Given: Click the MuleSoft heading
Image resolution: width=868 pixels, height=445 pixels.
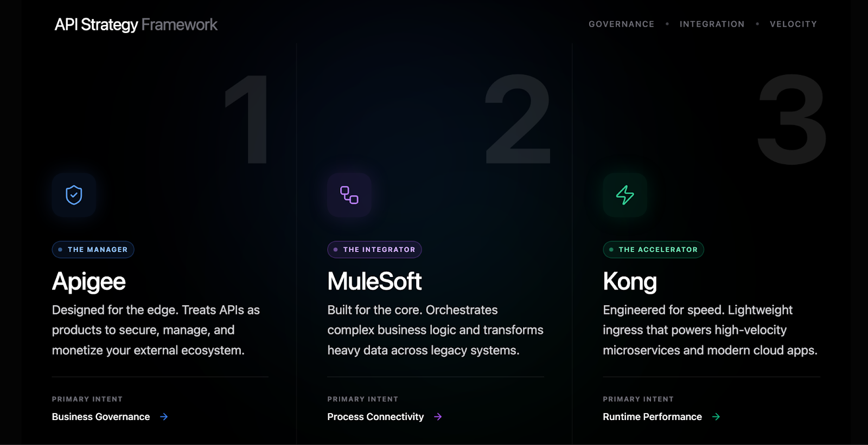Looking at the screenshot, I should pyautogui.click(x=375, y=281).
